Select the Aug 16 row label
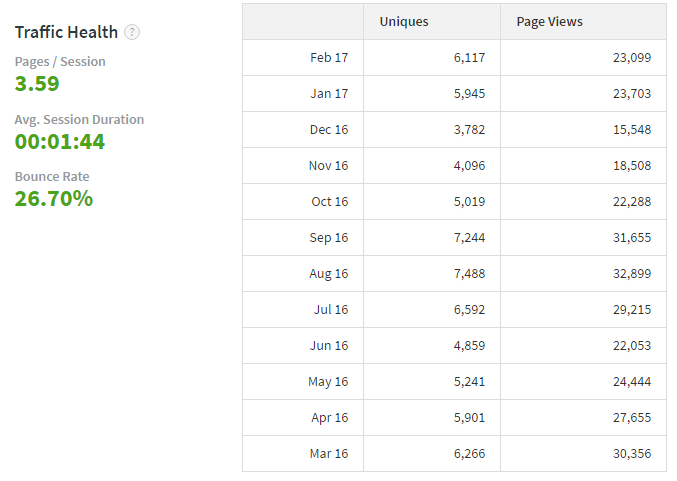This screenshot has height=481, width=677. click(329, 274)
